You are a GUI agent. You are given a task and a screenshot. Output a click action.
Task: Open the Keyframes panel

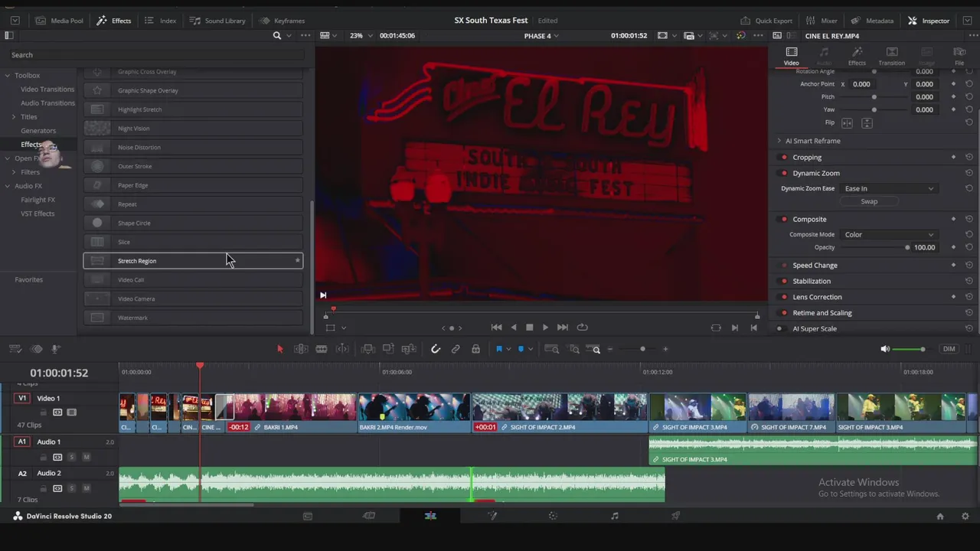(282, 21)
